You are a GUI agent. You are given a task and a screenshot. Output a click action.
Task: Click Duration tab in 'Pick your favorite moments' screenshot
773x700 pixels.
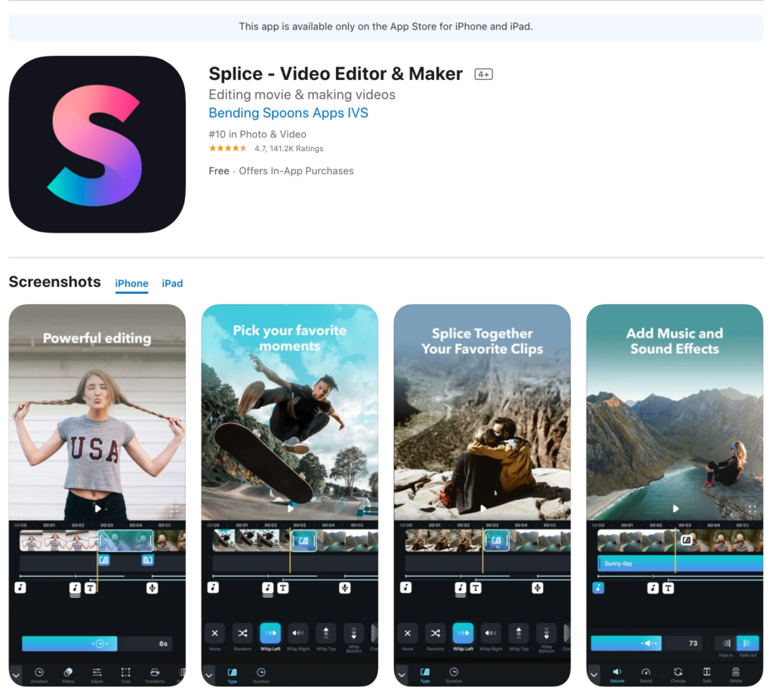pos(261,675)
